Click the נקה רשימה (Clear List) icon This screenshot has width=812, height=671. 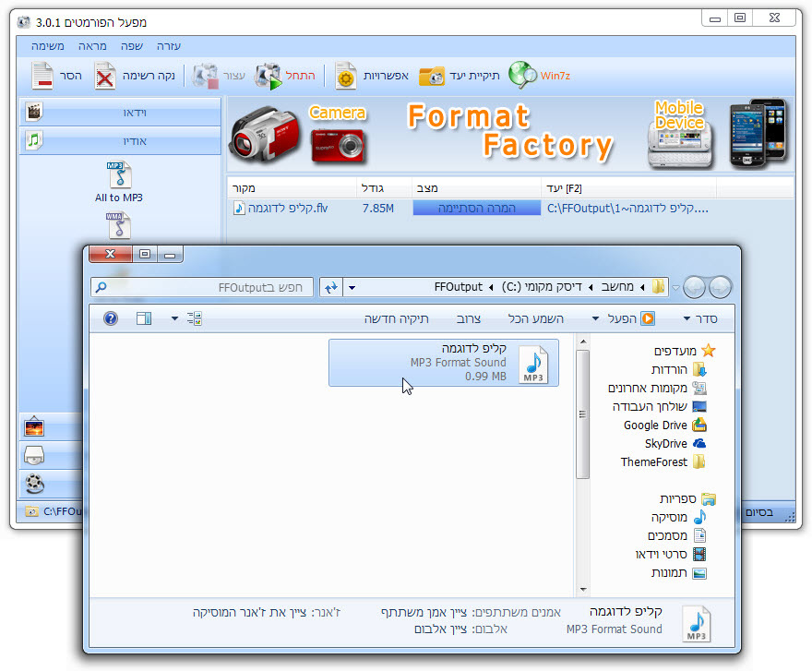coord(105,76)
